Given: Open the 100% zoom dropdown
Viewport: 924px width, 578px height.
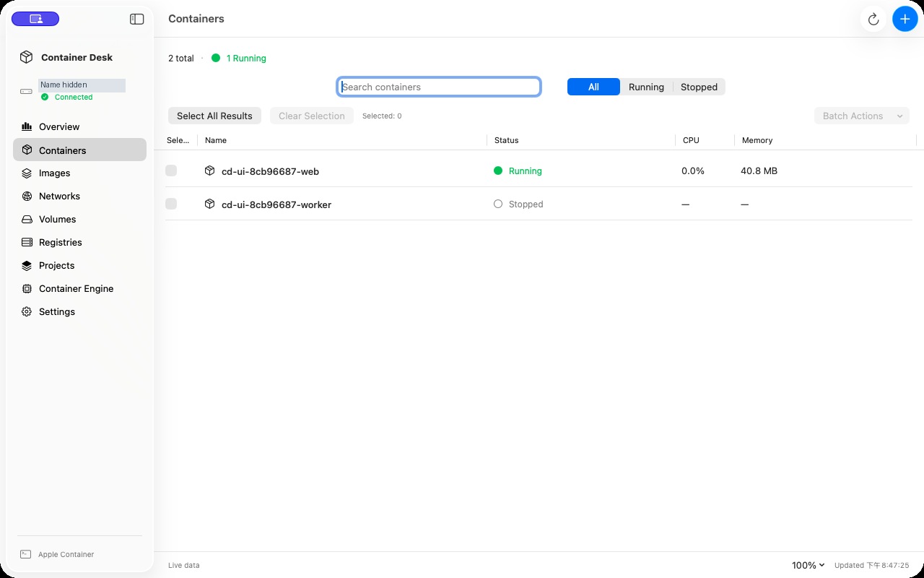Looking at the screenshot, I should (808, 565).
